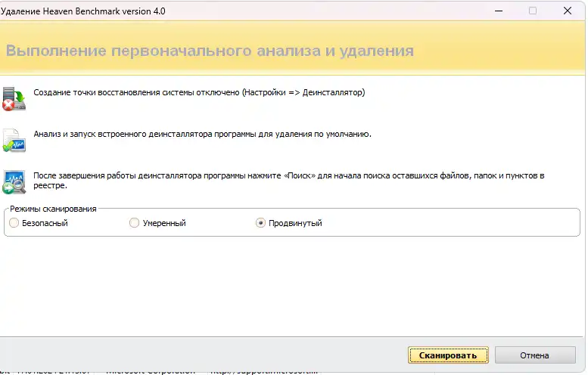The image size is (588, 375).
Task: Click the leftover search magnifier icon
Action: click(14, 181)
